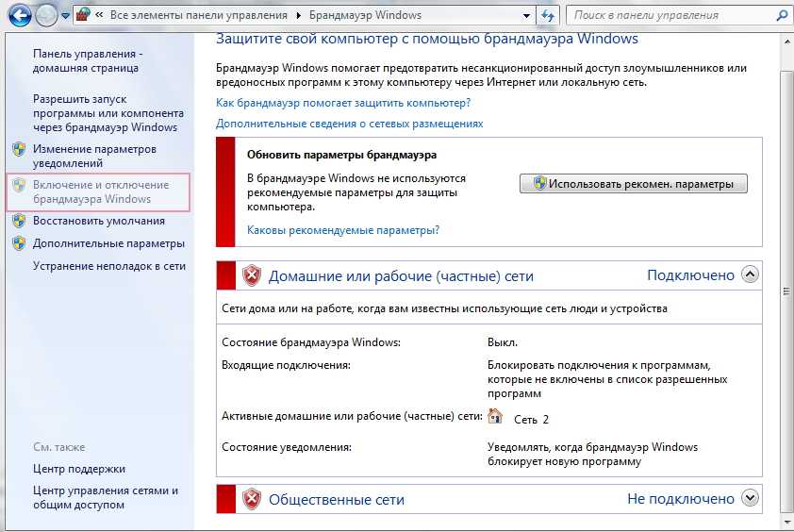The height and width of the screenshot is (532, 794).
Task: Open 'Устранение неполадок в сети'
Action: pos(109,266)
